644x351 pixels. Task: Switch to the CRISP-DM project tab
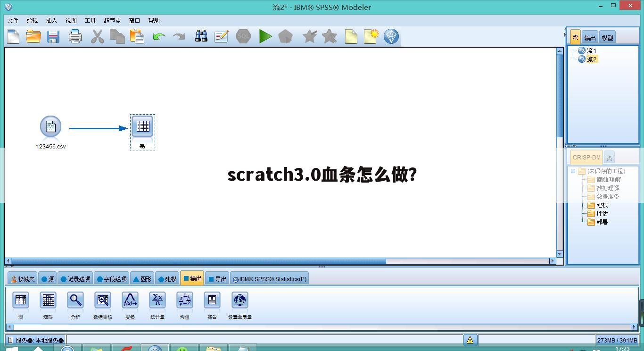586,158
